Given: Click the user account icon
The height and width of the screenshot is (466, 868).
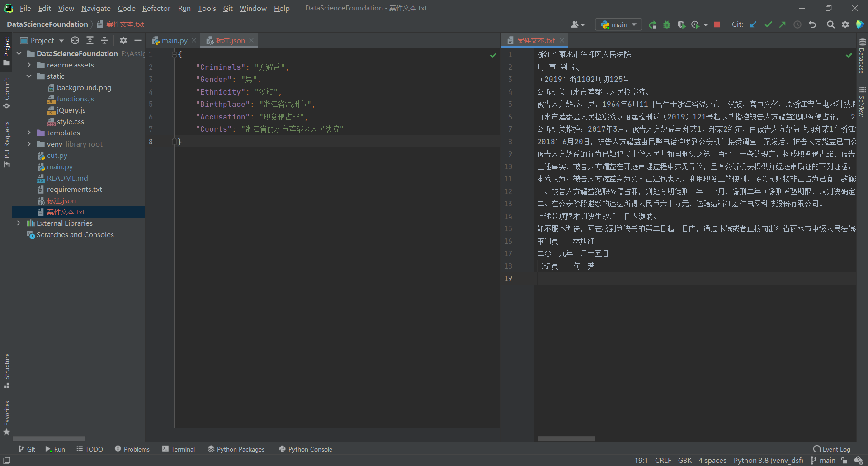Looking at the screenshot, I should click(x=577, y=24).
